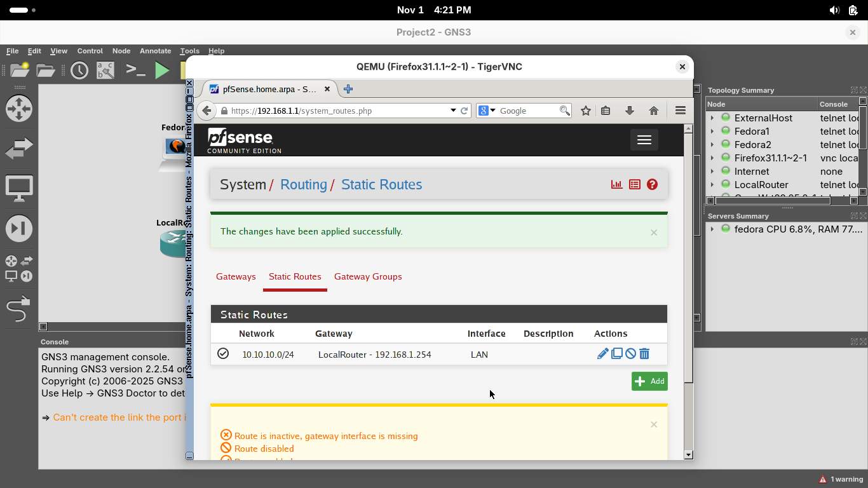Open the Annotate menu in GNS3
The image size is (868, 488).
coord(155,51)
